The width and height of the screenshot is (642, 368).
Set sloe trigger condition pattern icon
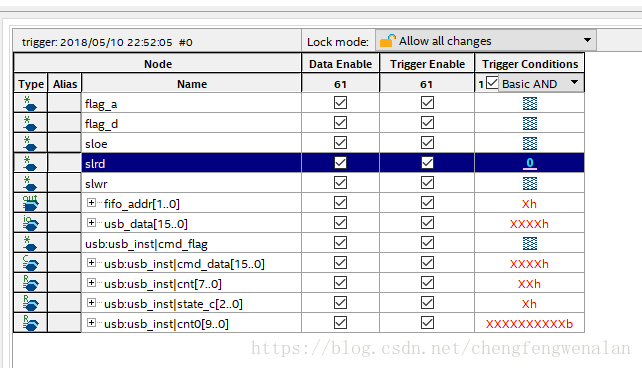point(530,144)
